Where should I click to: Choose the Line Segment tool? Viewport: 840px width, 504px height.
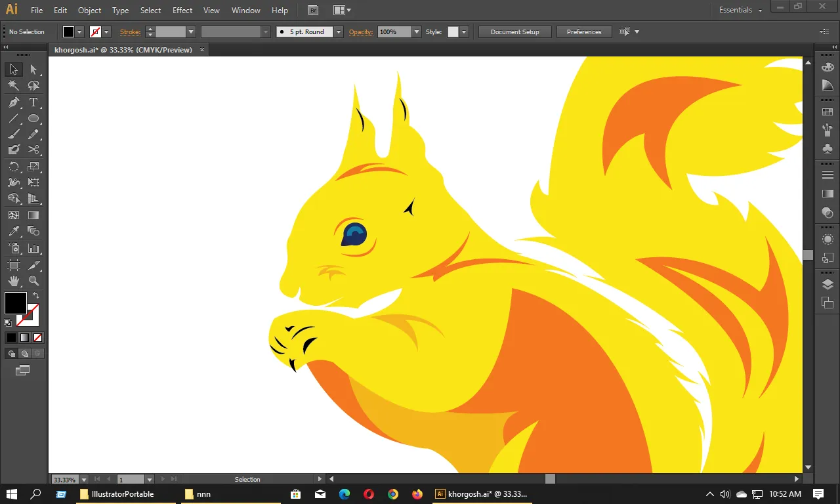coord(14,119)
